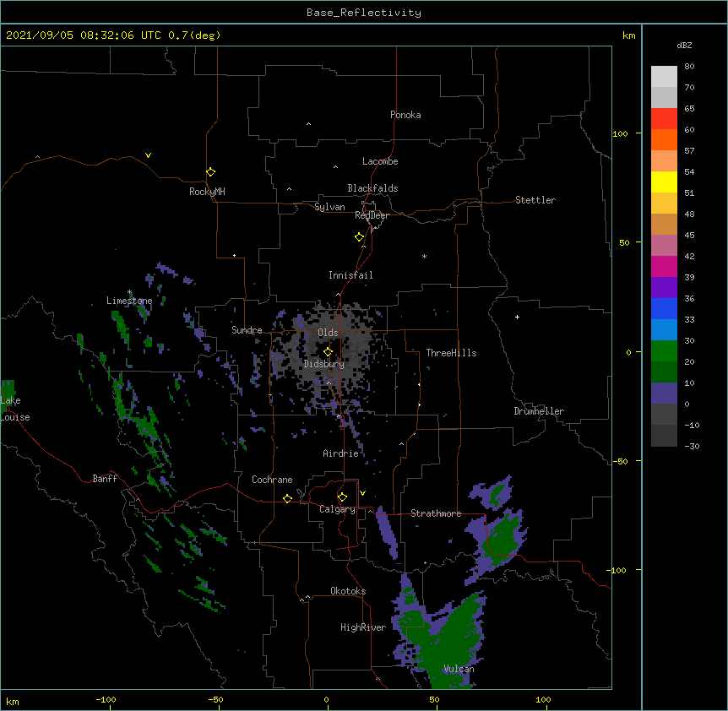Screen dimensions: 728x711
Task: Select the light gray 80-70 dBZ swatch
Action: [664, 77]
